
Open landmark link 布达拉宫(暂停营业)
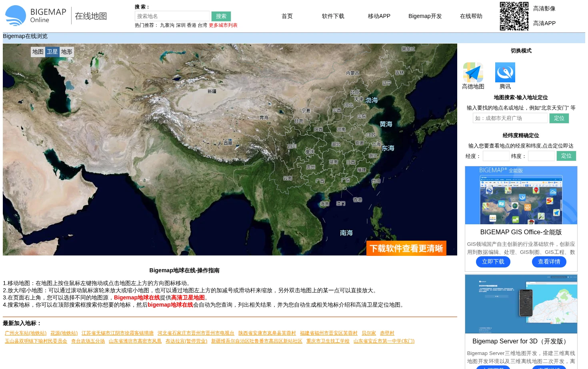pyautogui.click(x=186, y=341)
